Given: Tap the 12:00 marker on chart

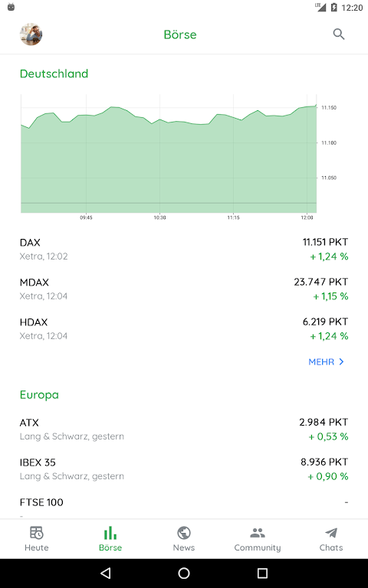Looking at the screenshot, I should (307, 217).
